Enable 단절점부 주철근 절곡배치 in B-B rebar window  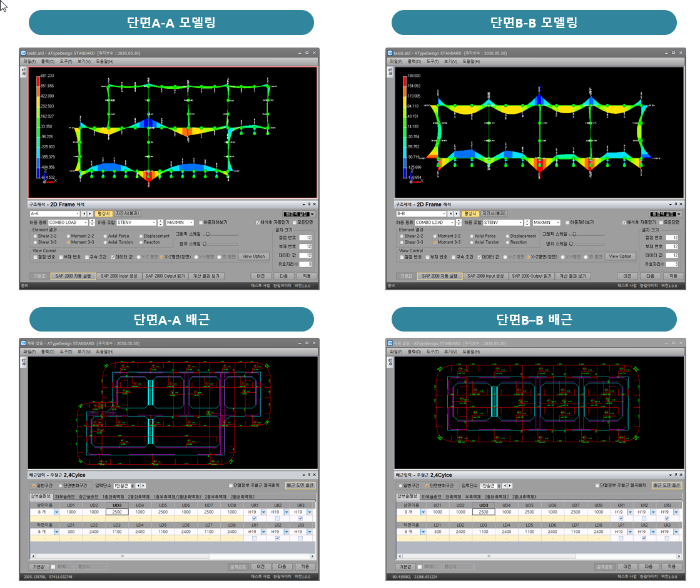(x=597, y=486)
